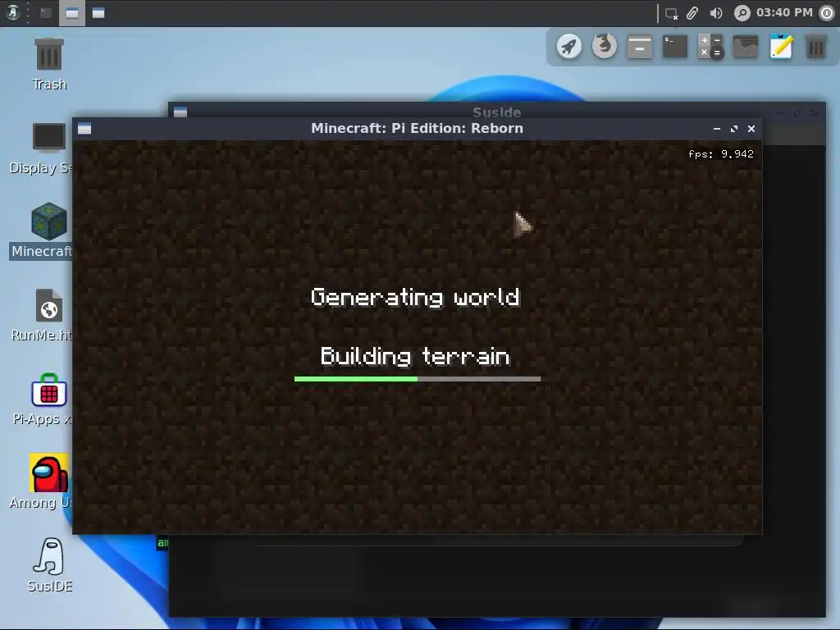Click the Suside window menu icon in its title bar
This screenshot has height=630, width=840.
(180, 112)
